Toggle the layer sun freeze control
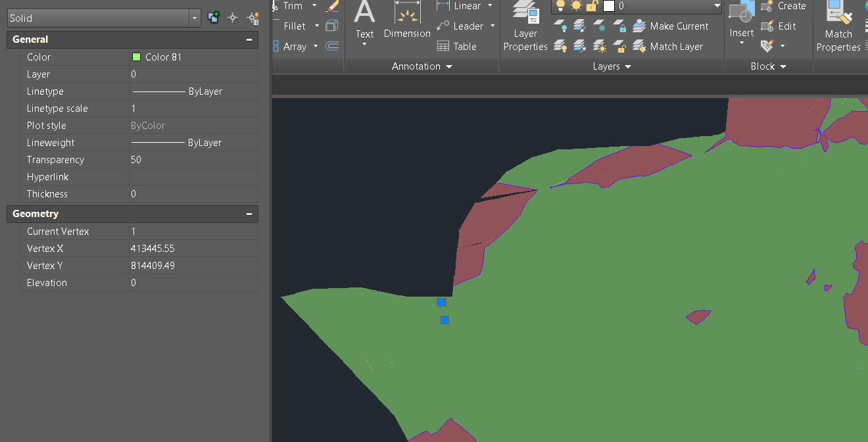Viewport: 868px width, 442px height. (577, 6)
